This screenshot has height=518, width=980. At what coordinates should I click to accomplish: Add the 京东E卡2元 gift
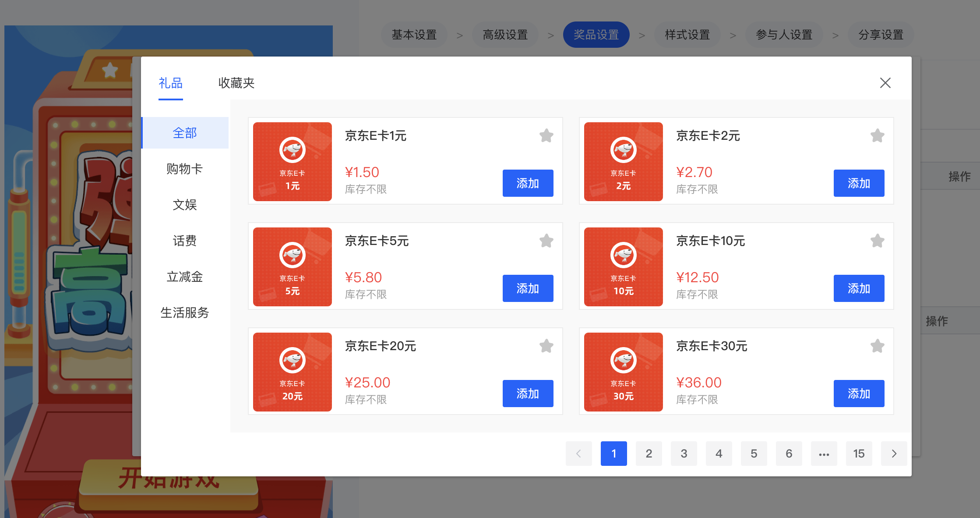pos(859,183)
